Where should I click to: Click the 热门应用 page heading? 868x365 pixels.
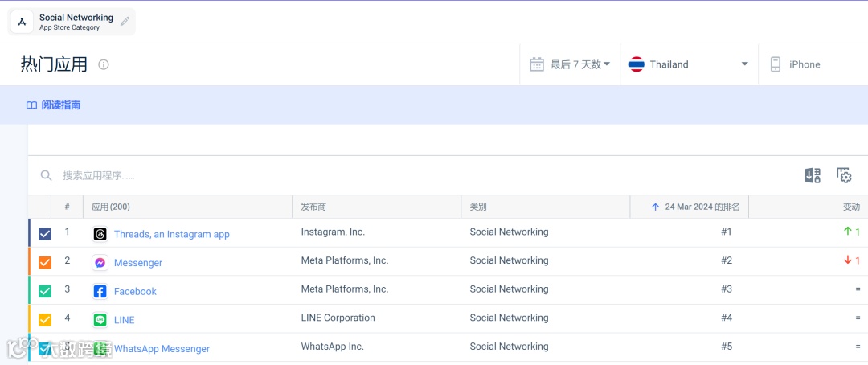(54, 64)
